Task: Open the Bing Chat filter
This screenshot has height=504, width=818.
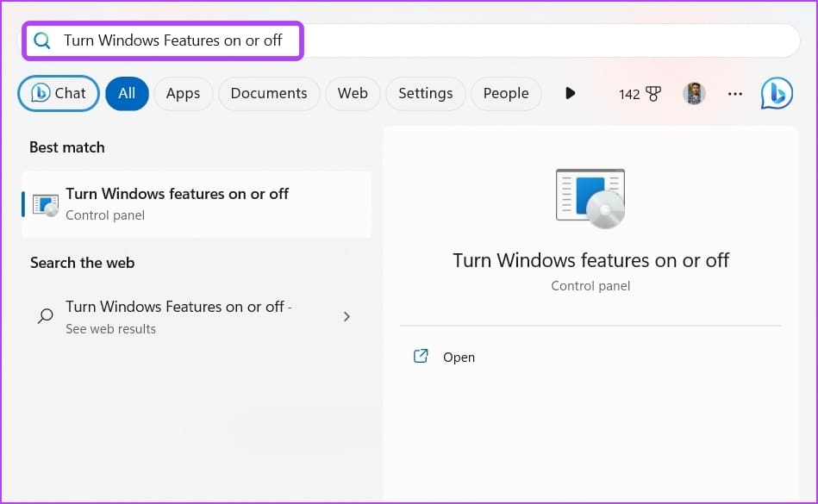Action: pos(59,93)
